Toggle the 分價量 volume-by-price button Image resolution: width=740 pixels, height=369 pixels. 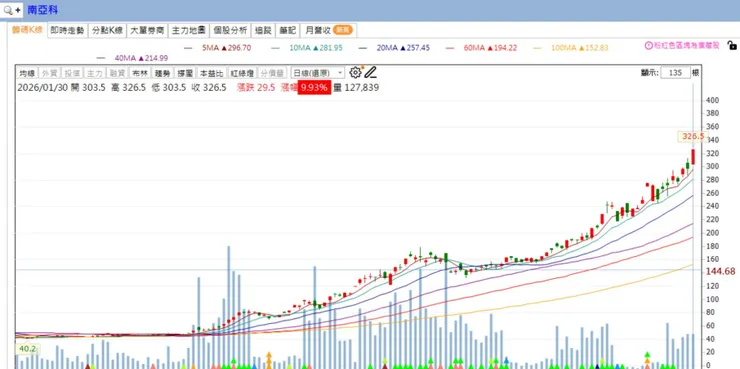click(272, 73)
